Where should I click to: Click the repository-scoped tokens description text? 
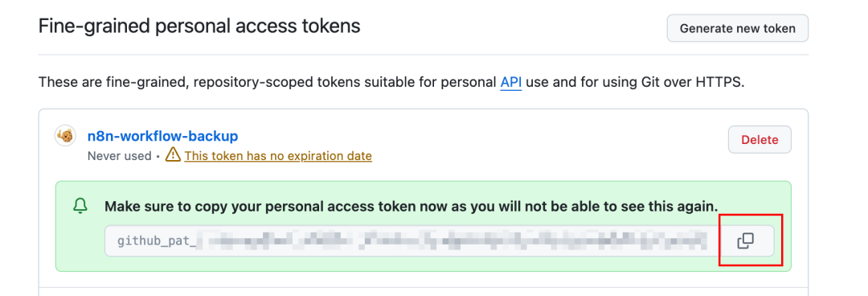[391, 83]
